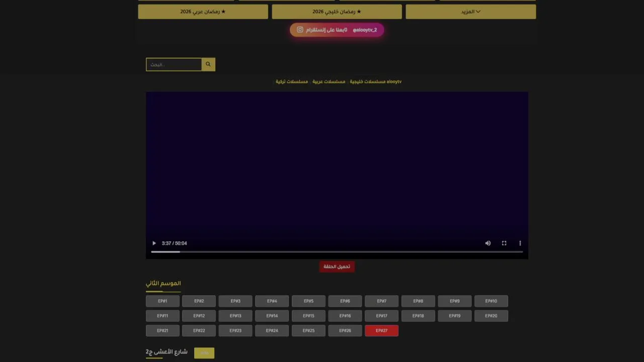Click in the البحث search input field
Screen dimensions: 644x362
coord(174,64)
